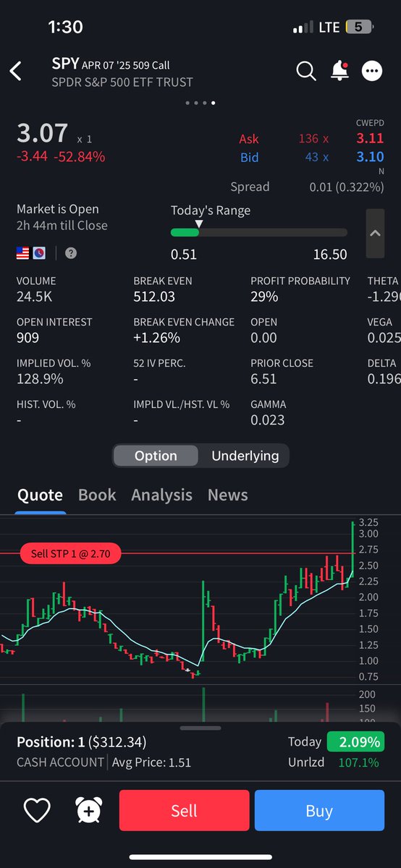Open the search magnifier icon
This screenshot has width=401, height=868.
306,71
